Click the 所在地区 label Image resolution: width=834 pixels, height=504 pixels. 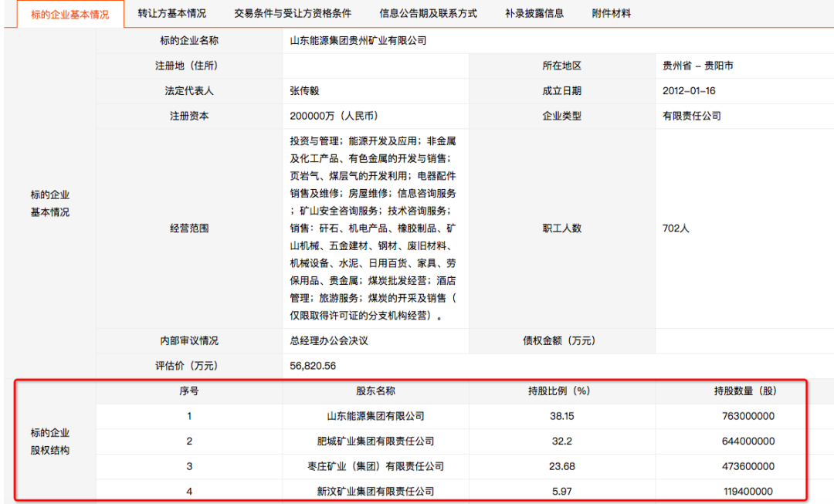click(561, 66)
